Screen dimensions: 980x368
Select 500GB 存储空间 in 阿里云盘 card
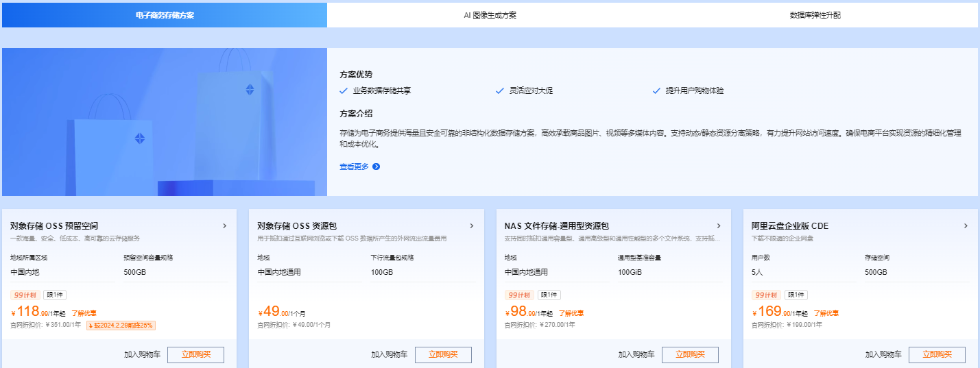[876, 272]
